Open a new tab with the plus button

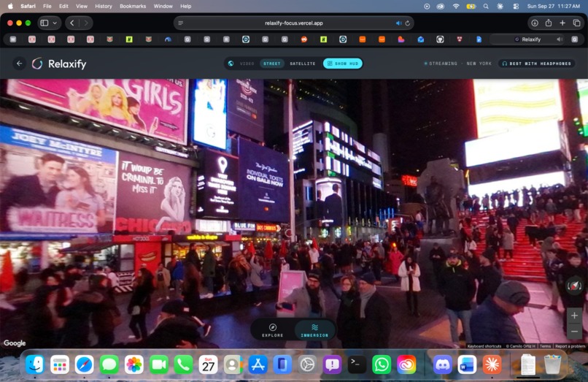(x=562, y=23)
